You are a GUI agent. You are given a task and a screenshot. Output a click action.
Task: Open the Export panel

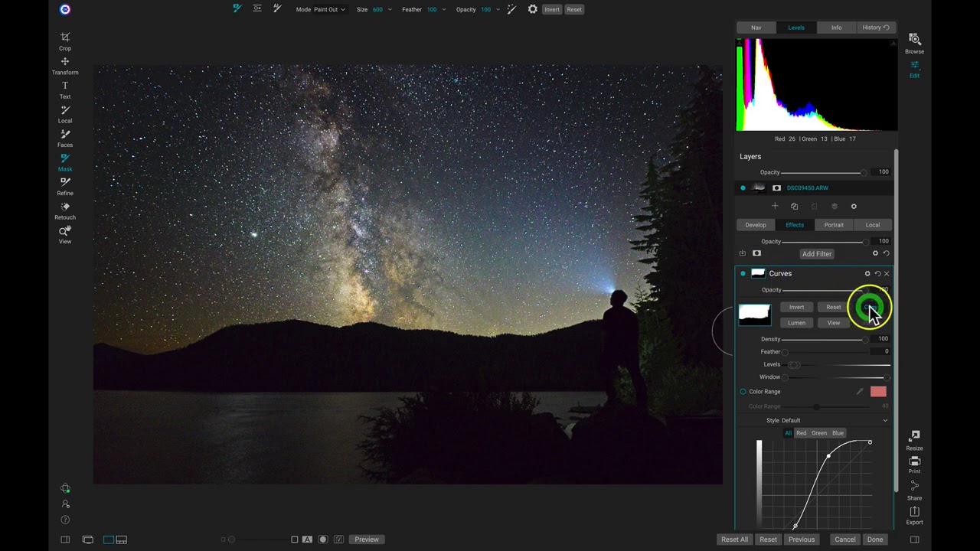click(x=914, y=515)
